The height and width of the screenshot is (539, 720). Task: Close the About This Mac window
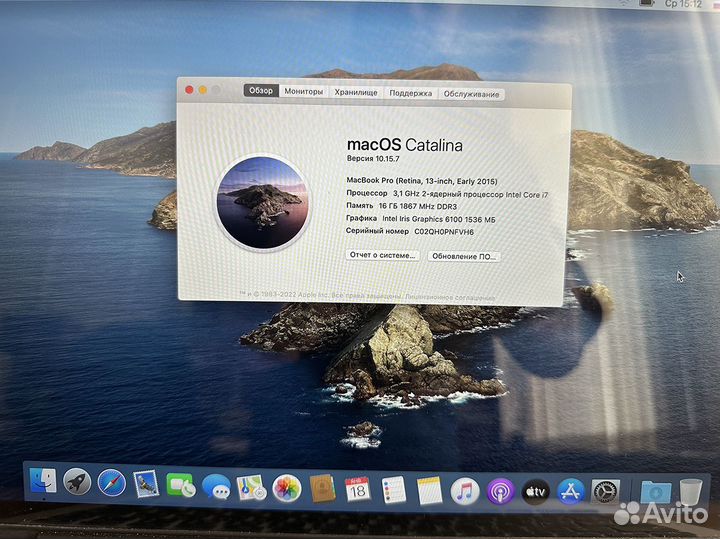(189, 90)
